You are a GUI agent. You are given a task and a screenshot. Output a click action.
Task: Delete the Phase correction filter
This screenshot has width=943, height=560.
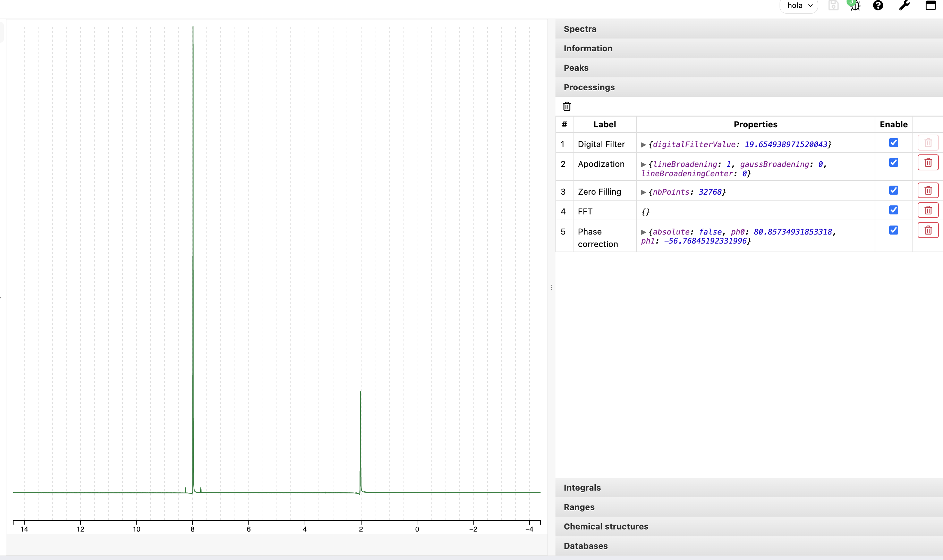(x=927, y=230)
